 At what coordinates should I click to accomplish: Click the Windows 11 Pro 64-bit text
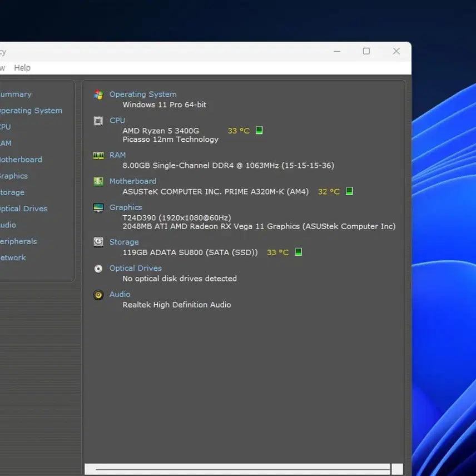[164, 105]
